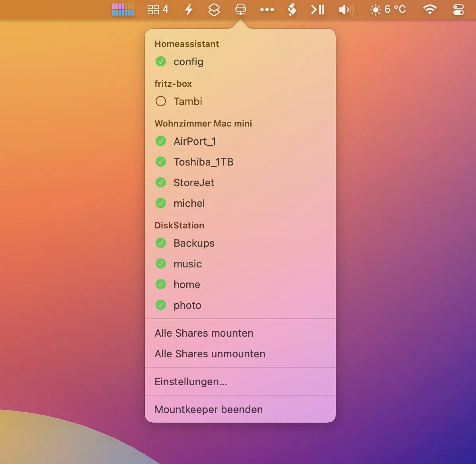The width and height of the screenshot is (476, 464).
Task: Open the grid windows icon showing 4
Action: tap(158, 10)
